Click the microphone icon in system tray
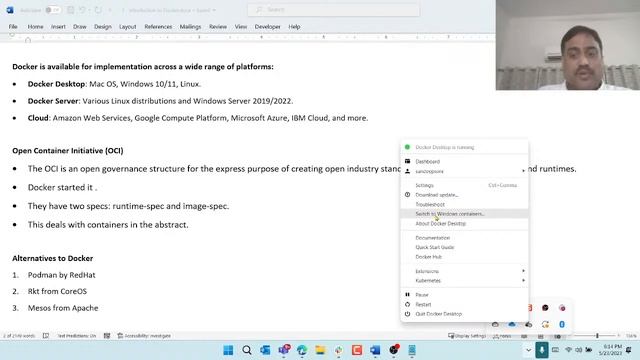This screenshot has width=640, height=360. tap(542, 350)
